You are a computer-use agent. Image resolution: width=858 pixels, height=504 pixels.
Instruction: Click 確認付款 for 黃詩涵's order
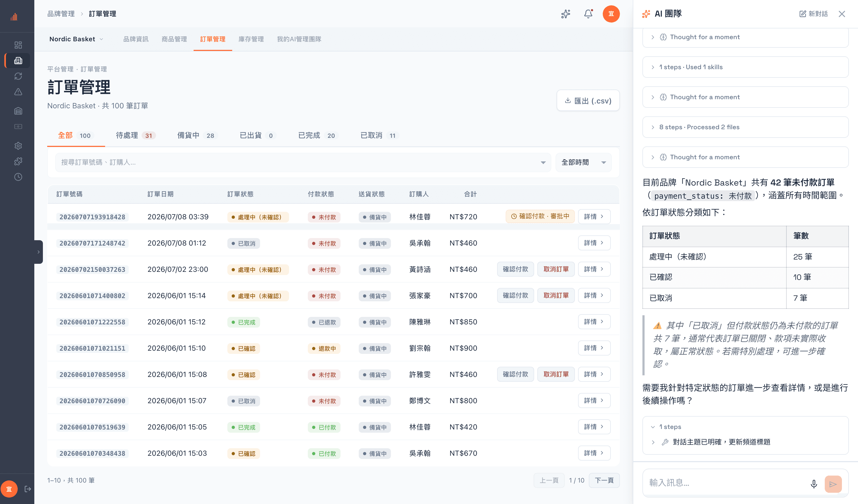click(x=515, y=269)
